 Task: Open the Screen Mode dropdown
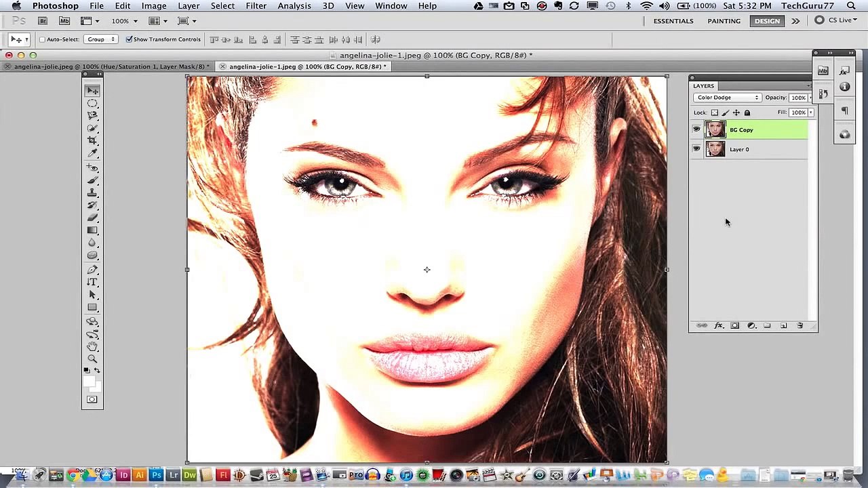[186, 21]
